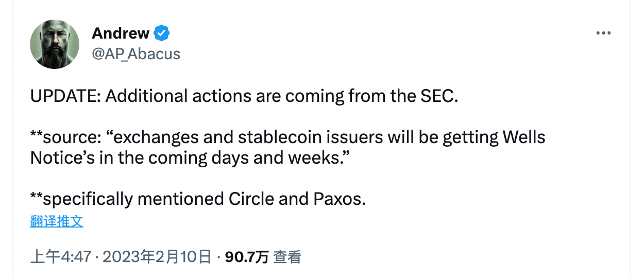Screen dimensions: 644x279
Task: Open the @AP_Abacus handle link
Action: tap(136, 54)
